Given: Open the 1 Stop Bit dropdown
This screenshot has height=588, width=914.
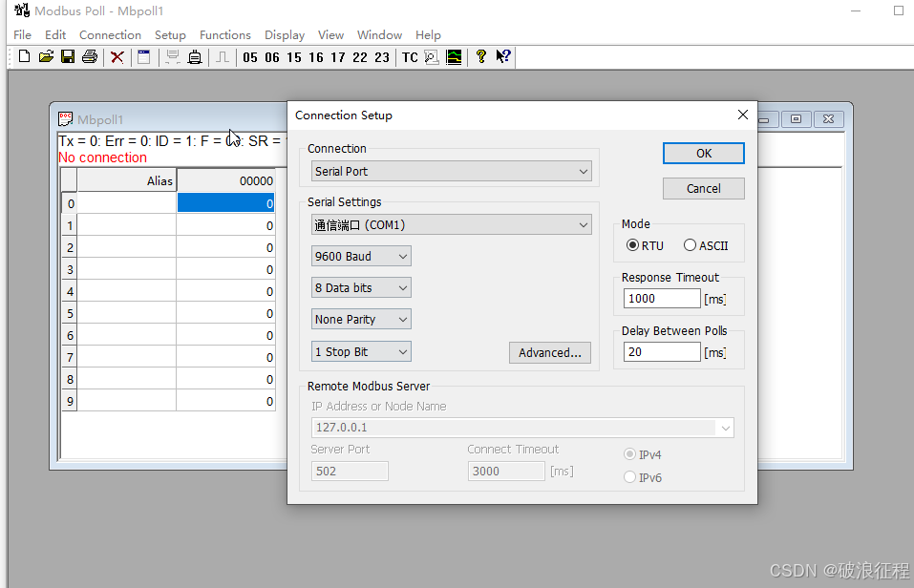Looking at the screenshot, I should click(x=361, y=352).
